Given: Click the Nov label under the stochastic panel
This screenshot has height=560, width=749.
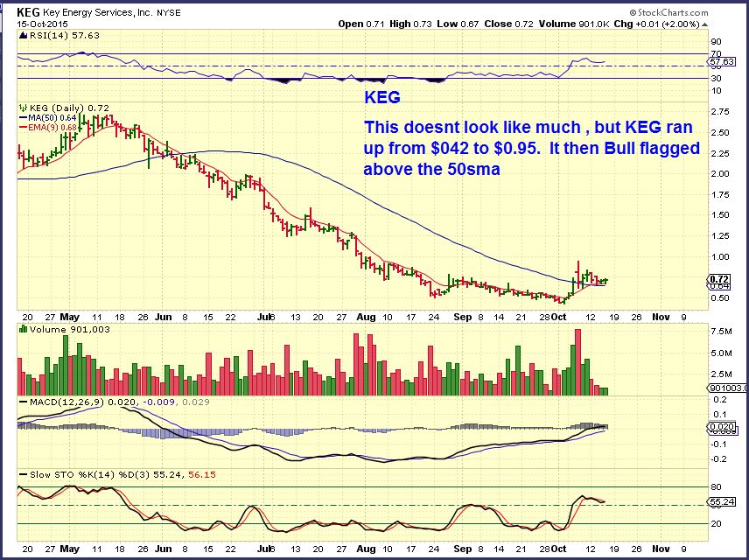Looking at the screenshot, I should coord(661,549).
